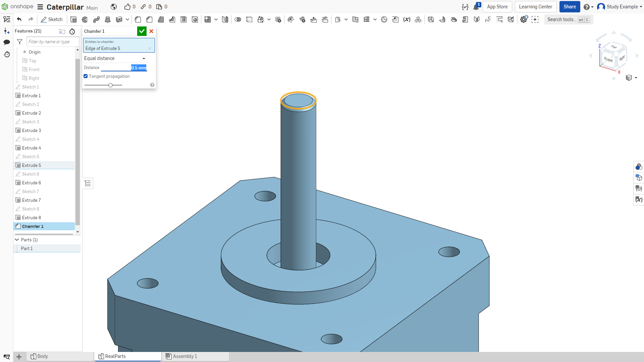This screenshot has height=362, width=644.
Task: Toggle Tangent propagation checkbox
Action: pyautogui.click(x=86, y=76)
